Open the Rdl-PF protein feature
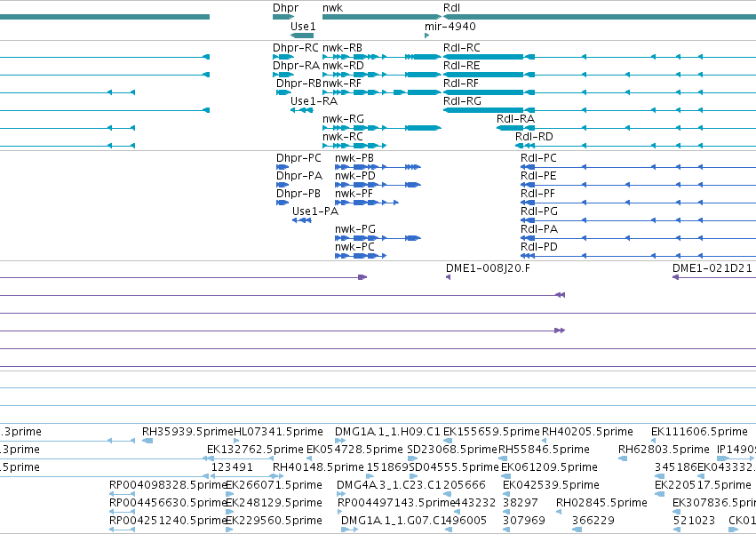Image resolution: width=756 pixels, height=534 pixels. [639, 203]
